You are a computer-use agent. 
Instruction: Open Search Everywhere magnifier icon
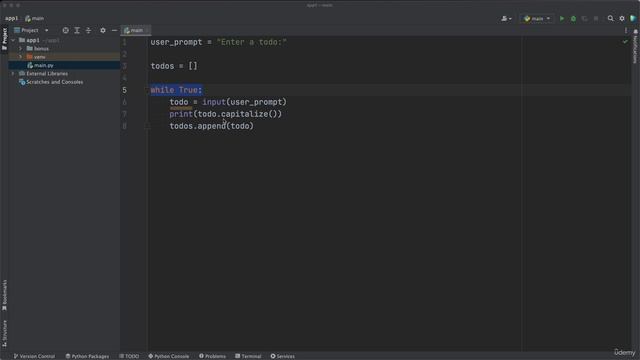pos(611,18)
